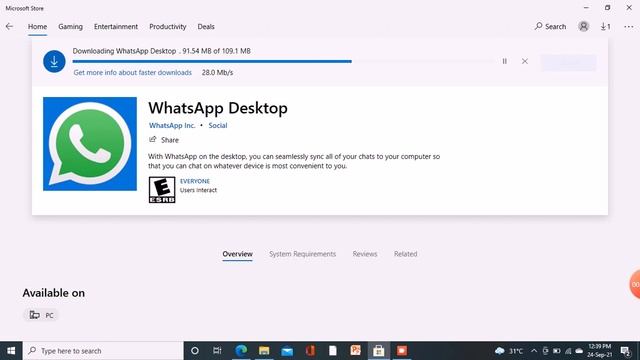The width and height of the screenshot is (640, 360).
Task: Click the orange recorder bubble
Action: pos(635,284)
